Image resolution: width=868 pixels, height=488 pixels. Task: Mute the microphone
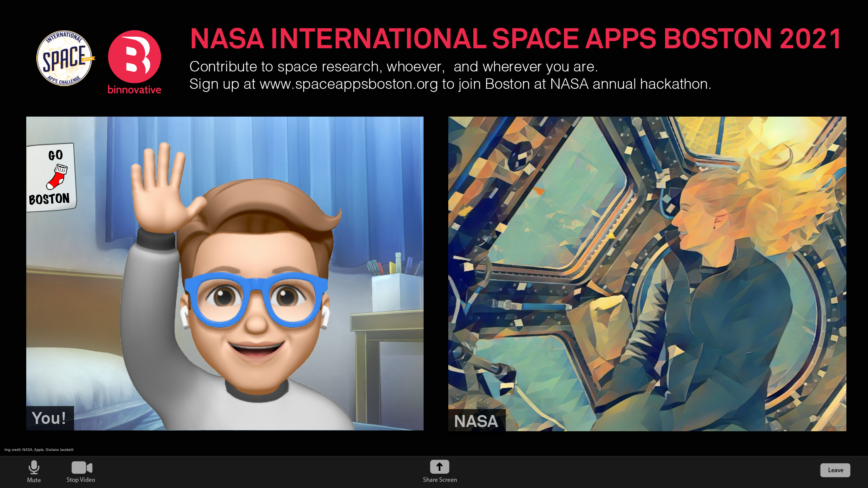pos(34,471)
